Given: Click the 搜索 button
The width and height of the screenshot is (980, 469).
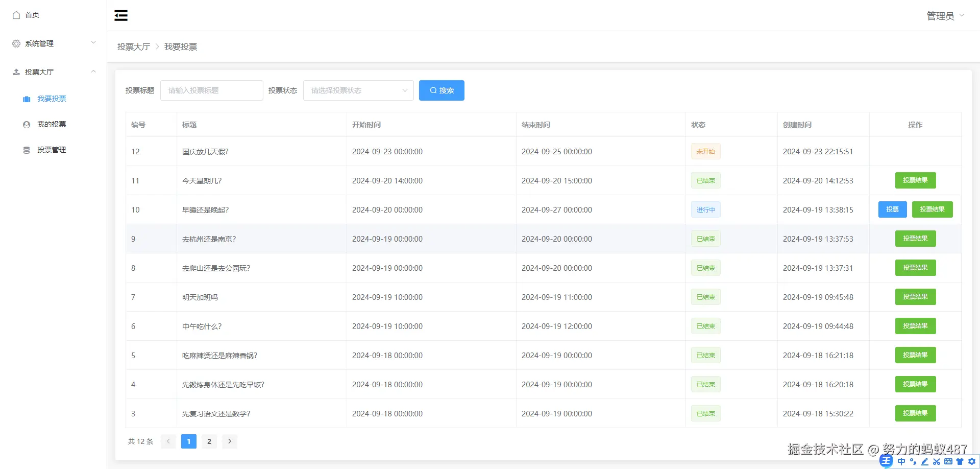Looking at the screenshot, I should (x=442, y=90).
